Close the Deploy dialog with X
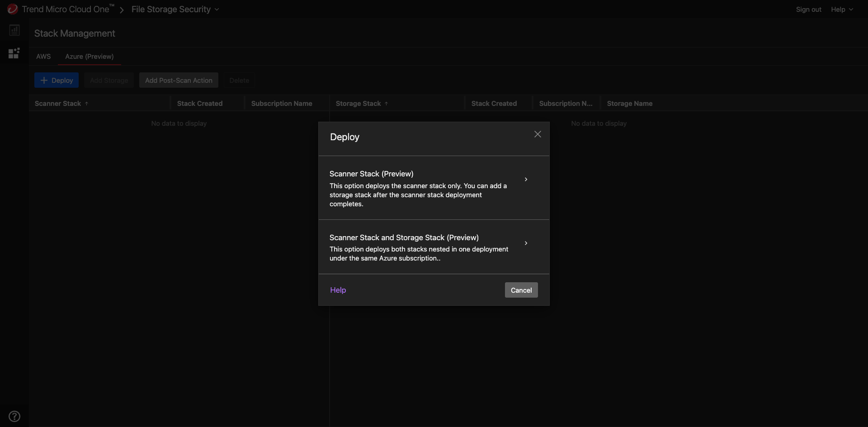Image resolution: width=868 pixels, height=427 pixels. 538,134
